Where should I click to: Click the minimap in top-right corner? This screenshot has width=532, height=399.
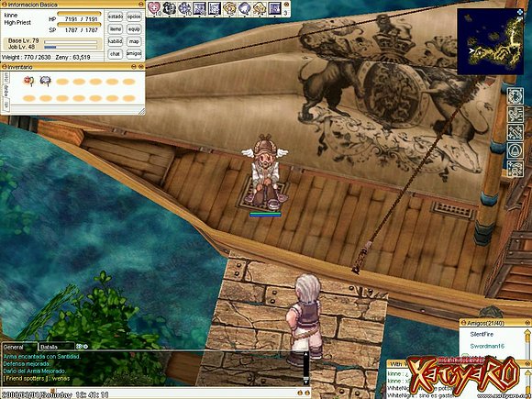(x=491, y=41)
